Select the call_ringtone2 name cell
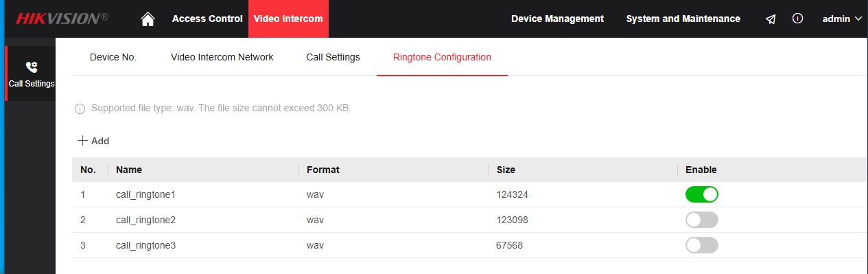 (146, 220)
